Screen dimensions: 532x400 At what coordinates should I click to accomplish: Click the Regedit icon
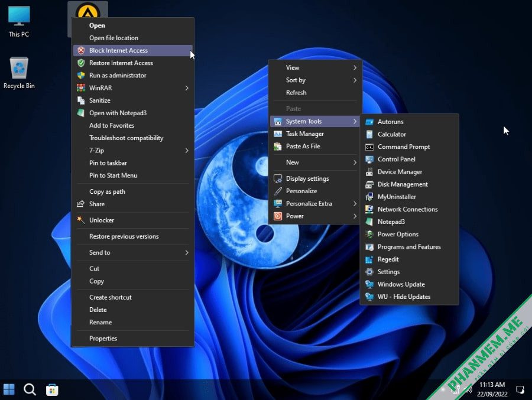[369, 259]
